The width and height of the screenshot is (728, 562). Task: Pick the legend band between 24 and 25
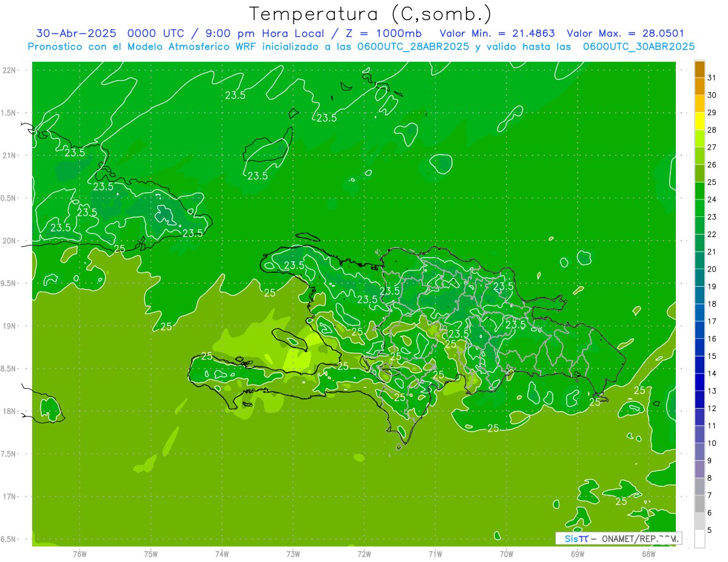(x=699, y=190)
